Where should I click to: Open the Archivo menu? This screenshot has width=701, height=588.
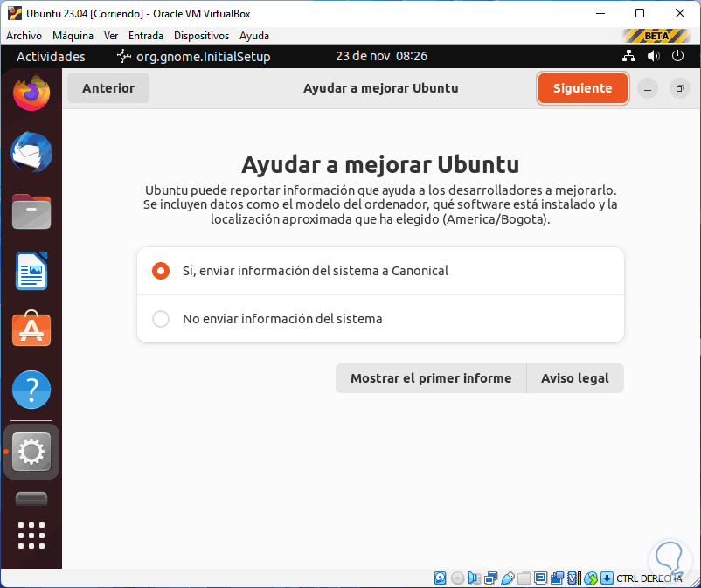[24, 36]
